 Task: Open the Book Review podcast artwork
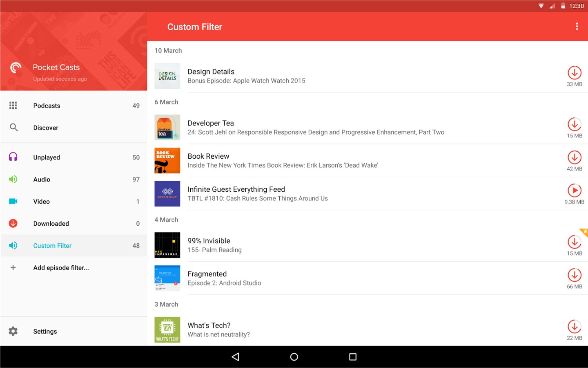[167, 161]
